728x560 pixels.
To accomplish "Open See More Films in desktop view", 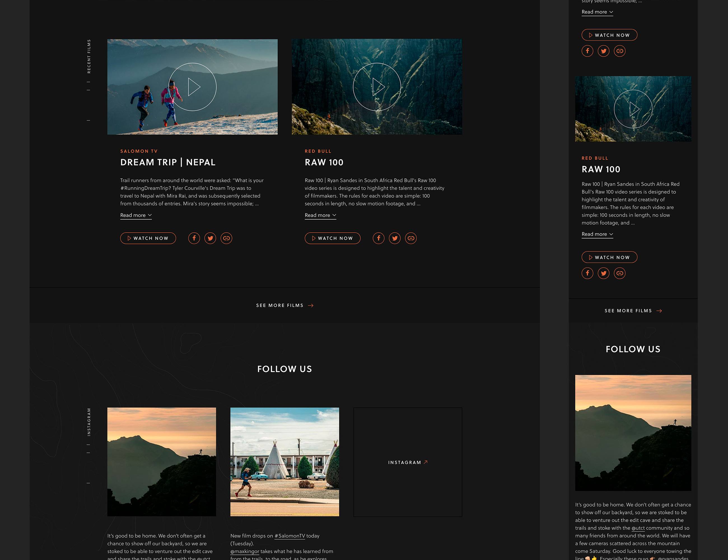I will 285,305.
